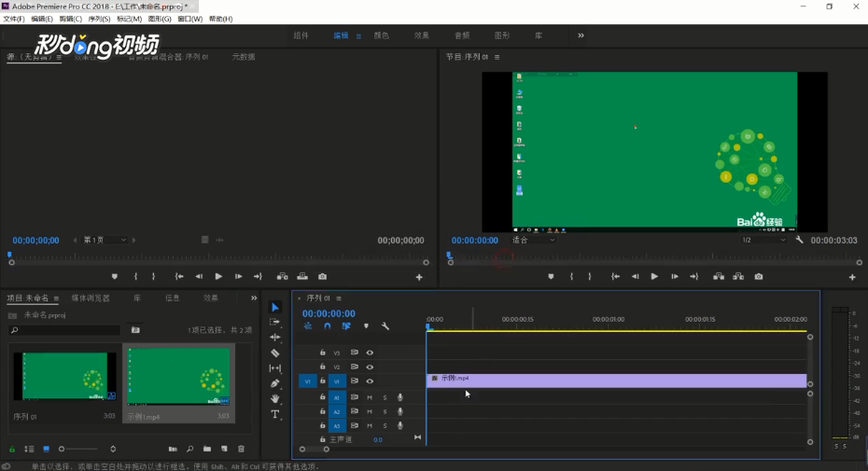Select the Track Select Forward tool
This screenshot has height=471, width=868.
[274, 322]
